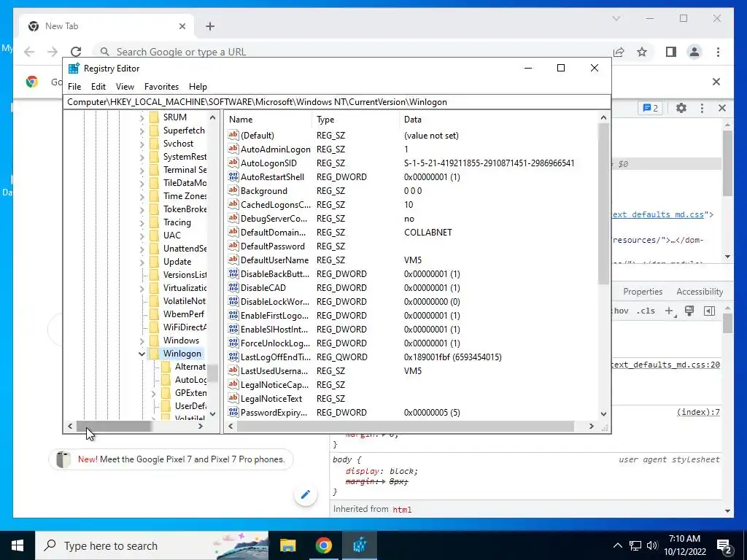Screen dimensions: 747x560
Task: Open Chrome from the taskbar
Action: (x=323, y=545)
